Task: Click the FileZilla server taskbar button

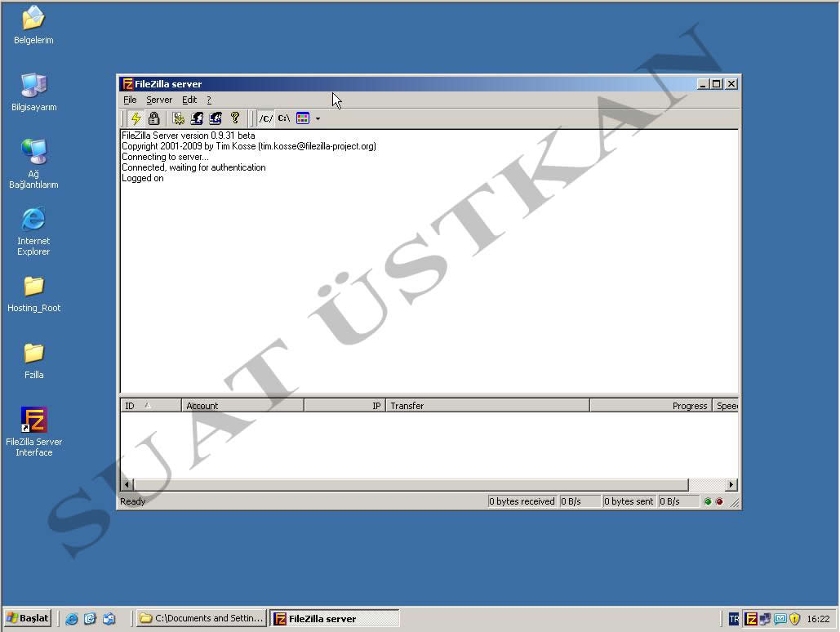Action: pos(335,619)
